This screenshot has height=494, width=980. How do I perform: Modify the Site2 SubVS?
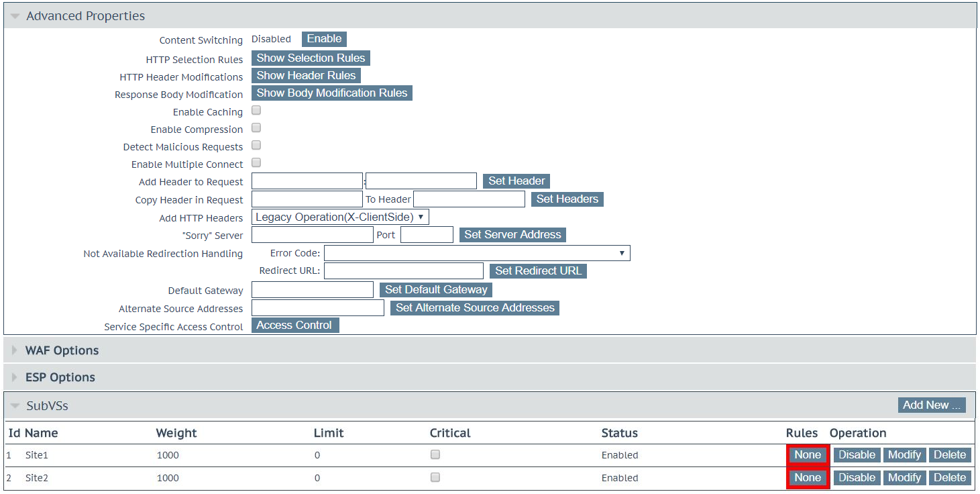point(904,477)
